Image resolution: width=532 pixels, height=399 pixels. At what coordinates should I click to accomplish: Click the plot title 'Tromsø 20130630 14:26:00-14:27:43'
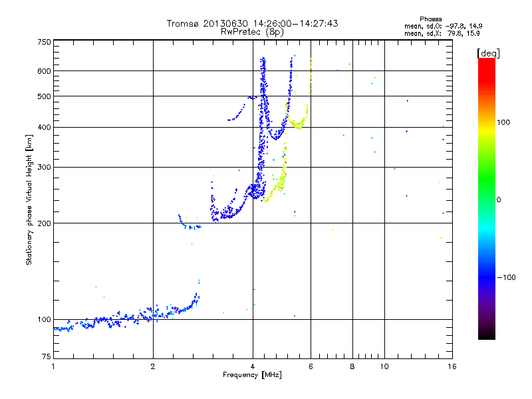pyautogui.click(x=252, y=23)
